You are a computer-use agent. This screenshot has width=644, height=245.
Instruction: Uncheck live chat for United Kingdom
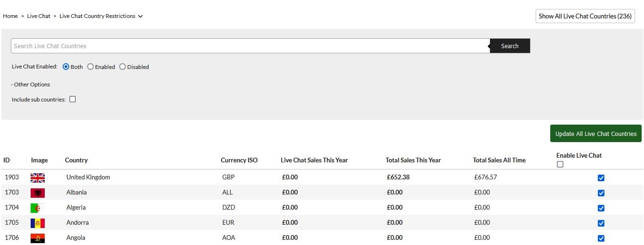[x=601, y=178]
